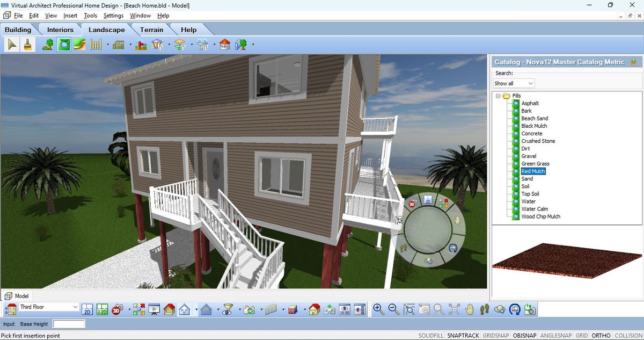Click the Zoom In magnifier icon
The image size is (644, 340).
378,309
